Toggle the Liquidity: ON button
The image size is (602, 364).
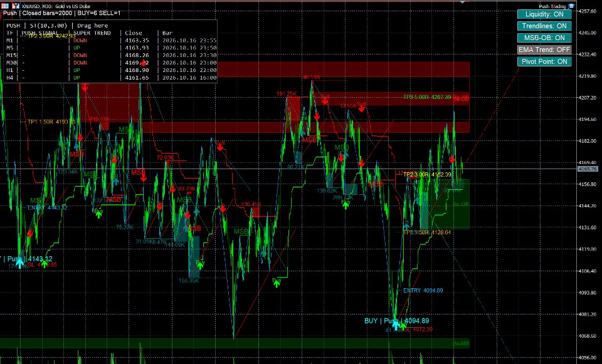point(544,14)
